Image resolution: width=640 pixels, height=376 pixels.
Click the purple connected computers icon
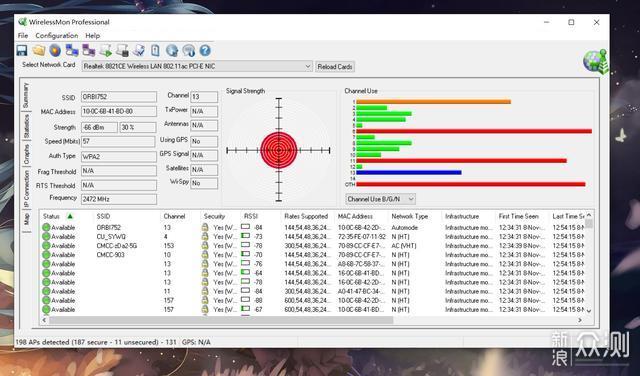(x=89, y=51)
